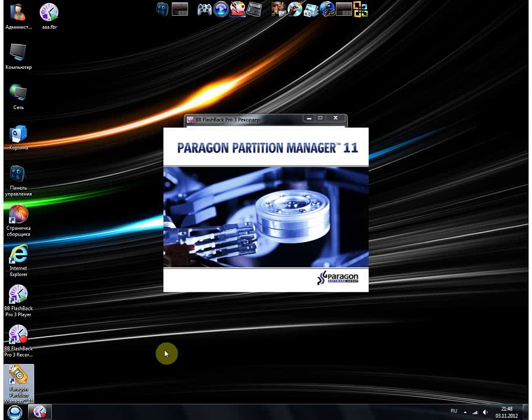This screenshot has height=420, width=532.
Task: Open the aaa.fbr recording file
Action: [x=49, y=16]
